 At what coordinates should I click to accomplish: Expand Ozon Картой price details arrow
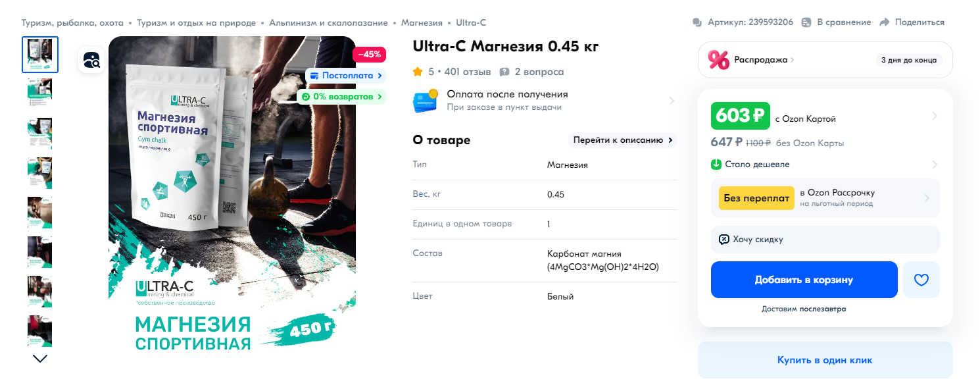coord(935,117)
